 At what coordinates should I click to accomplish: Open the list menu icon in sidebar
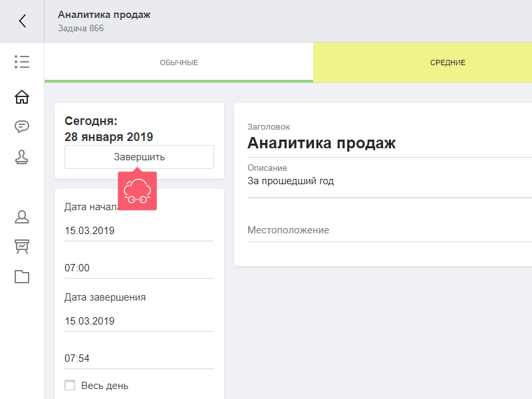point(22,62)
